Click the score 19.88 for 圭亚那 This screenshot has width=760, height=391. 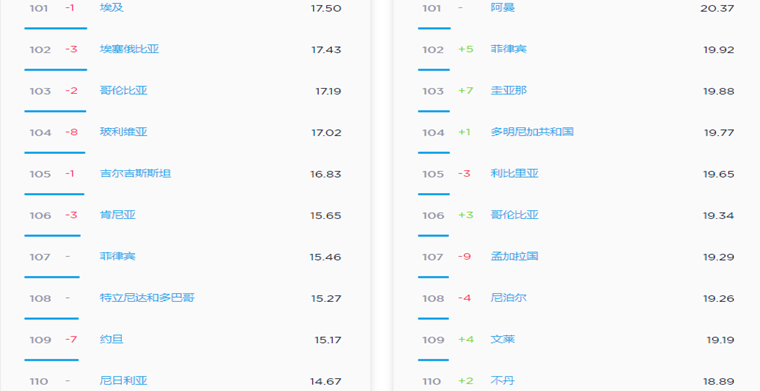719,91
